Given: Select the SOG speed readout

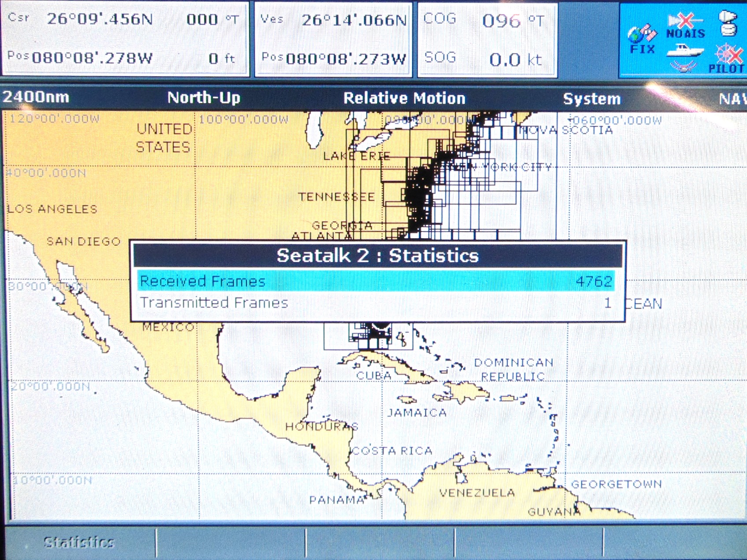Looking at the screenshot, I should (x=487, y=59).
